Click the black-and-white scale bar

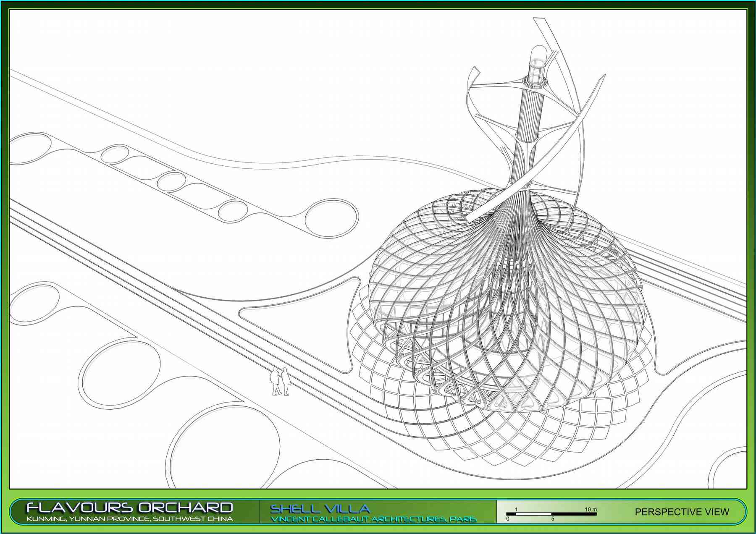pyautogui.click(x=551, y=513)
